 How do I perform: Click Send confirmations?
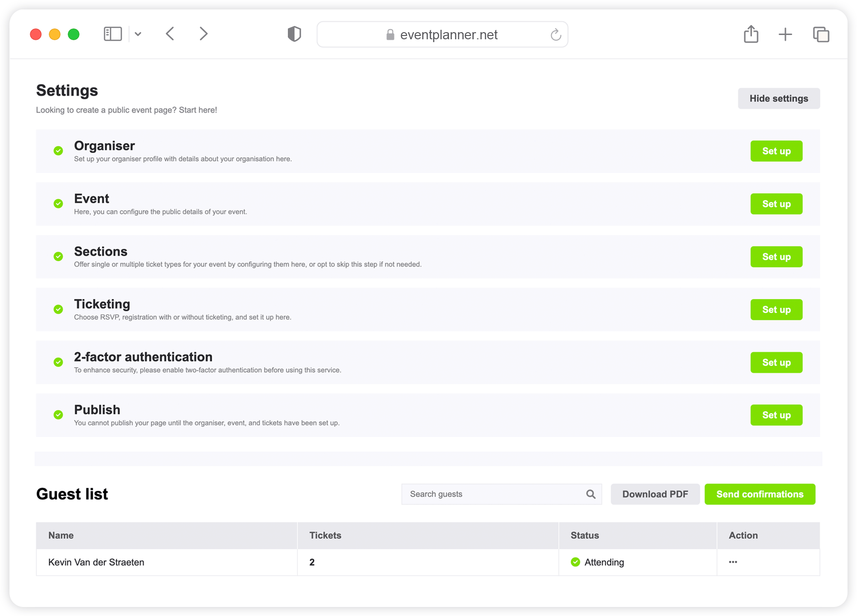(x=759, y=494)
